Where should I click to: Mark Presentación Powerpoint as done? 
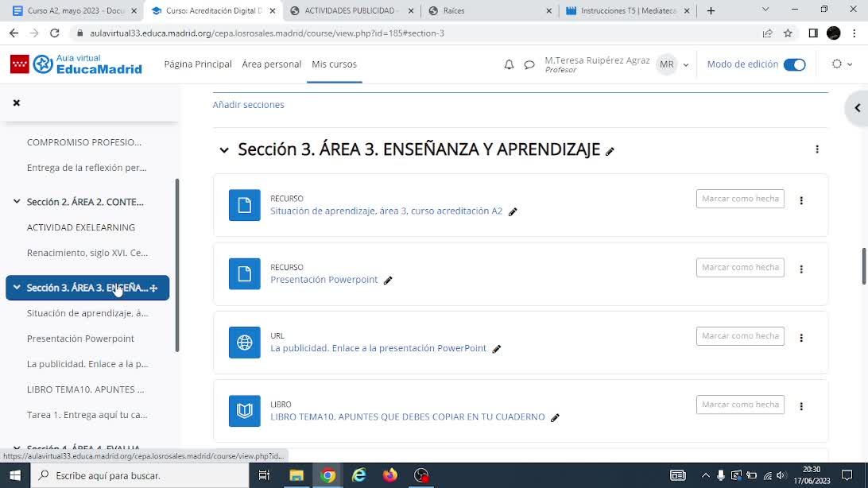(x=740, y=267)
